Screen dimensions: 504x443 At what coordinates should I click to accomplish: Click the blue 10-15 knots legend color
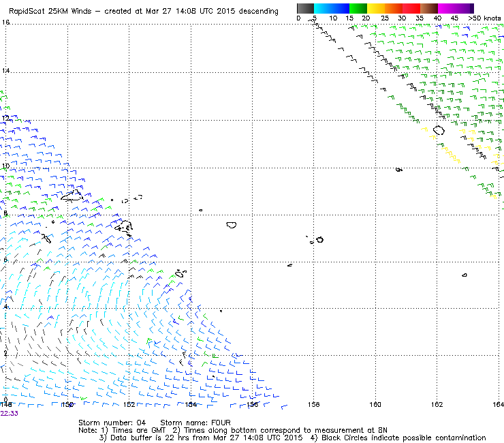(x=341, y=8)
